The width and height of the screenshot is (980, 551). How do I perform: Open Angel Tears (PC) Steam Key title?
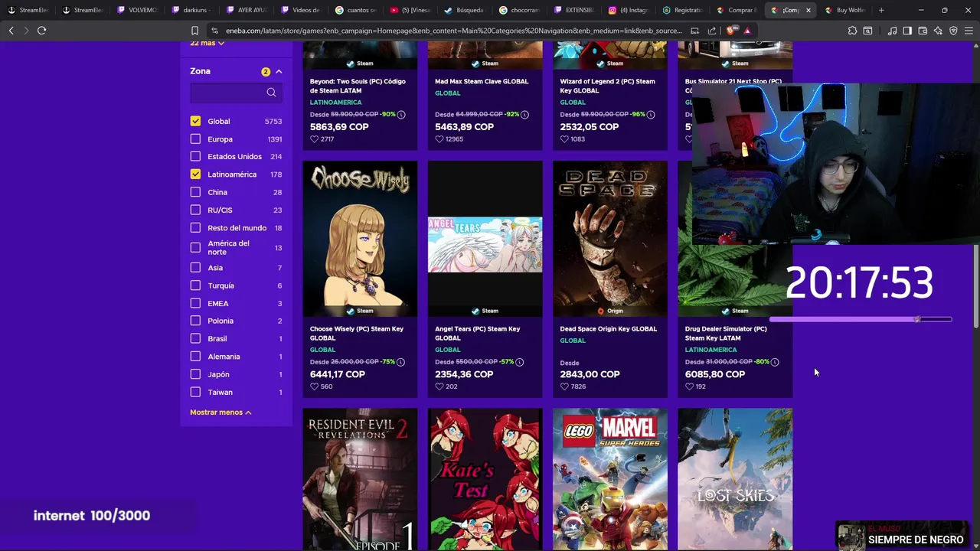pyautogui.click(x=478, y=334)
